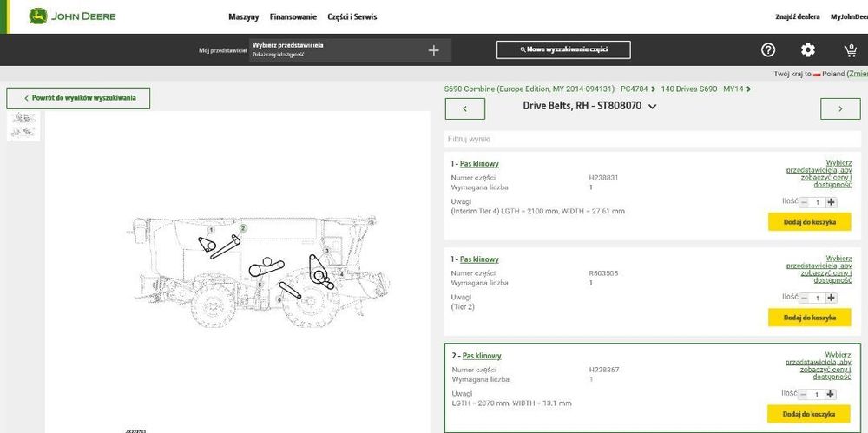Click price availability link for H238831
The height and width of the screenshot is (433, 868).
[819, 174]
